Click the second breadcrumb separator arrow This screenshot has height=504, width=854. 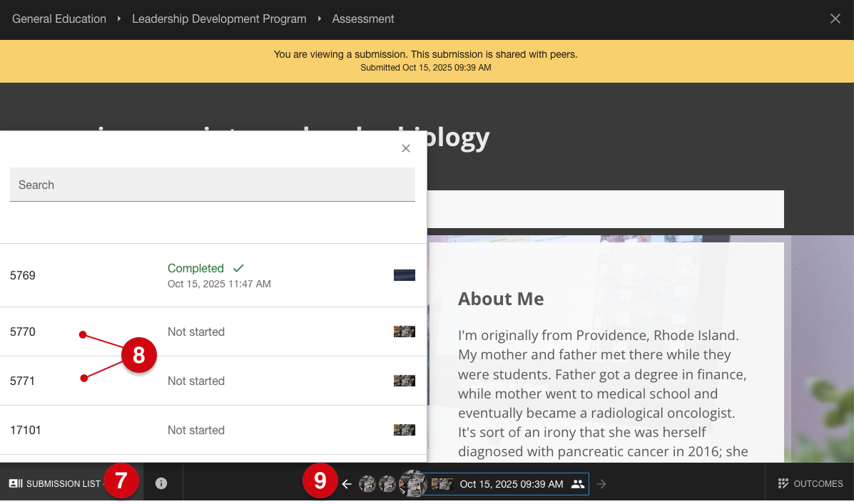(x=319, y=19)
